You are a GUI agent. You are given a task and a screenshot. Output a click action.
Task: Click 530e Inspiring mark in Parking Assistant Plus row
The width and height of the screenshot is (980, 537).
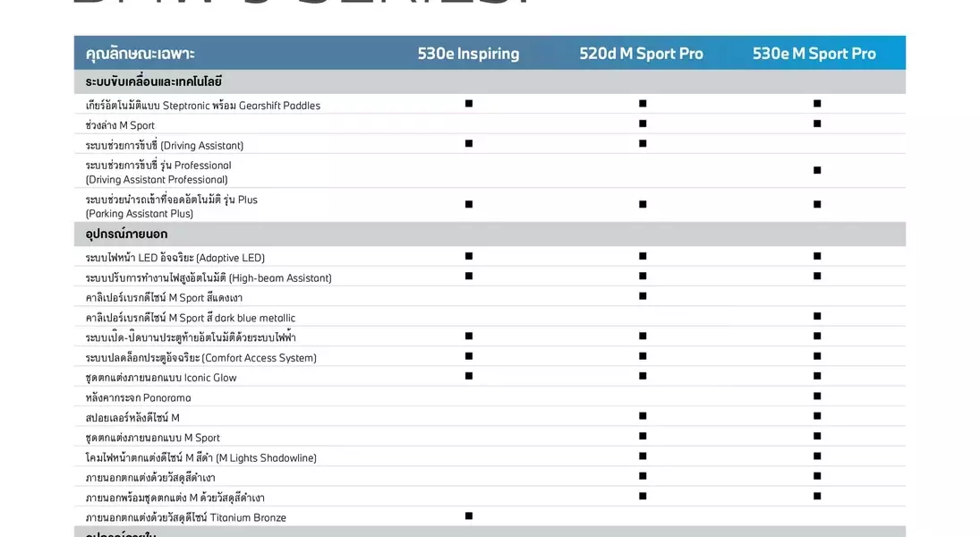click(x=469, y=204)
